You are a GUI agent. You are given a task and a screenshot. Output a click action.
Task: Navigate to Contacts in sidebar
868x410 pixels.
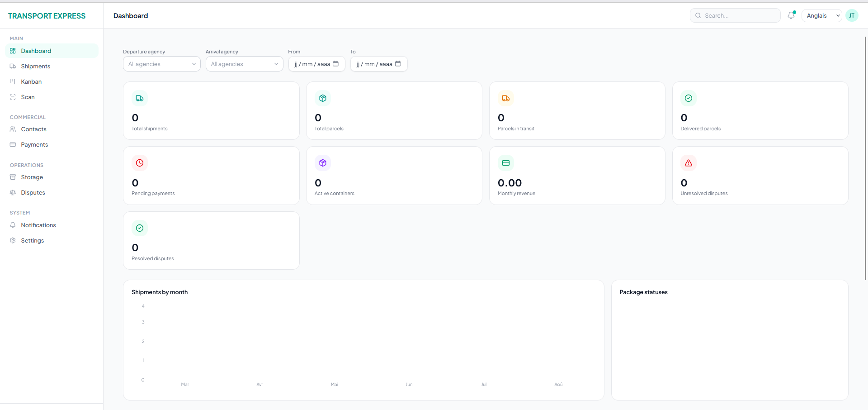pyautogui.click(x=52, y=129)
